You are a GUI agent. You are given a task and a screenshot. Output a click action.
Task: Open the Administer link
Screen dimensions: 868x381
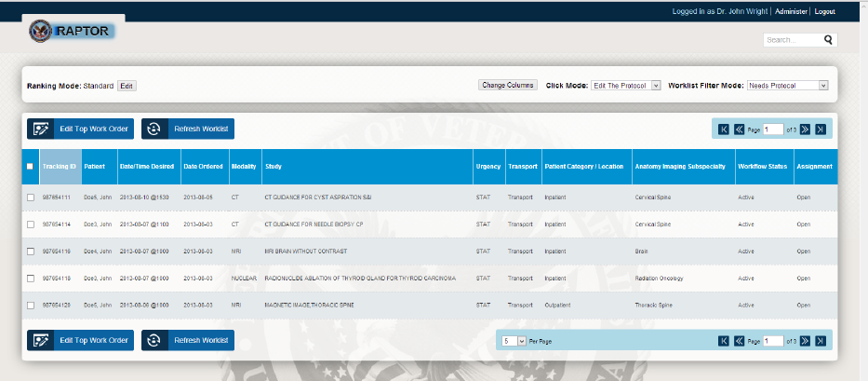coord(791,11)
